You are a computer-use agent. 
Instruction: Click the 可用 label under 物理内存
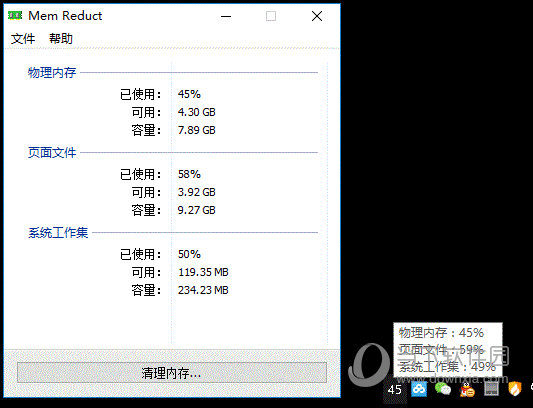tap(147, 112)
